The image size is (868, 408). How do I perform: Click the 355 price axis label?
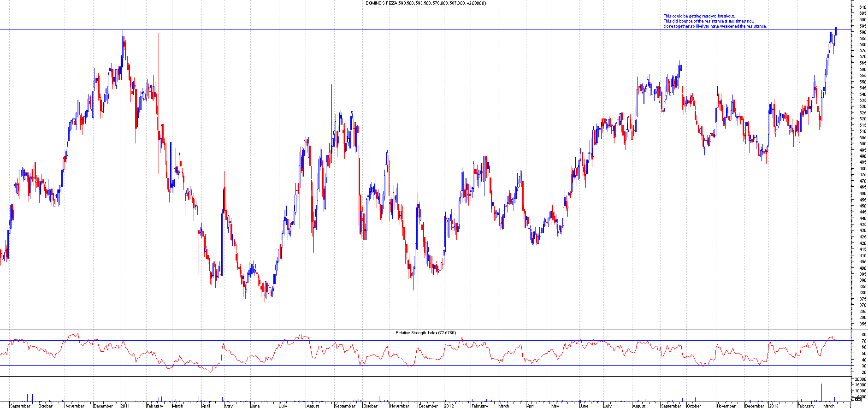pos(862,324)
